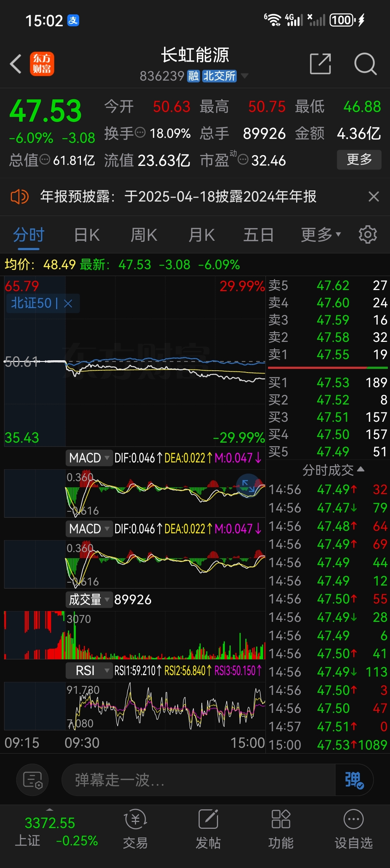
Task: Open 成交量 indicator dropdown
Action: pyautogui.click(x=89, y=600)
